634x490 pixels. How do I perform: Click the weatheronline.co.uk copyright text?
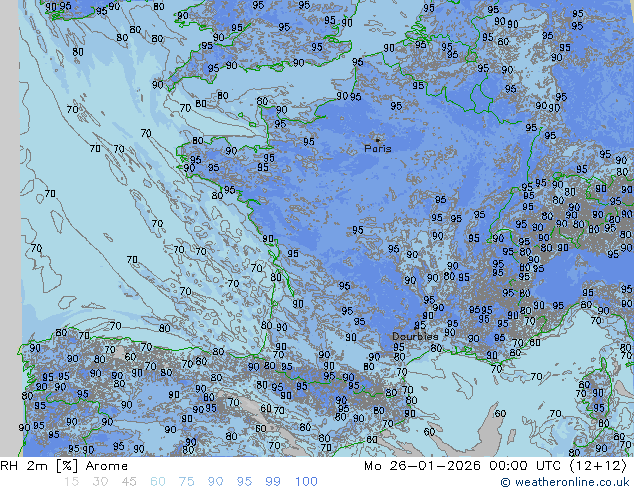[x=565, y=482]
